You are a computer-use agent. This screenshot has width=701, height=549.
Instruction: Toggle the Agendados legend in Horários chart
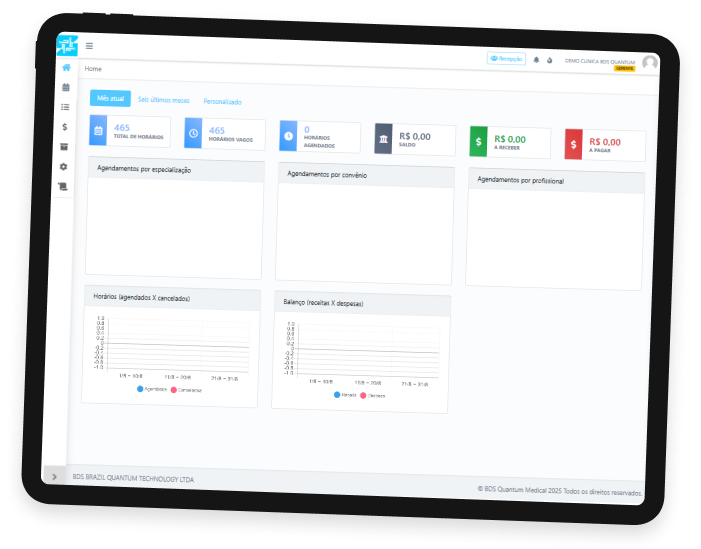[x=152, y=388]
